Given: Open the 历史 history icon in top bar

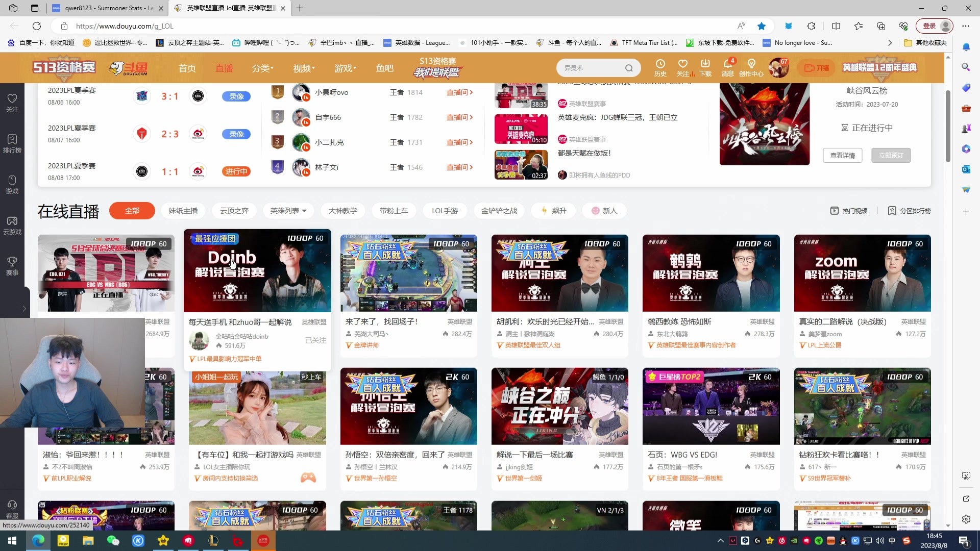Looking at the screenshot, I should [660, 67].
